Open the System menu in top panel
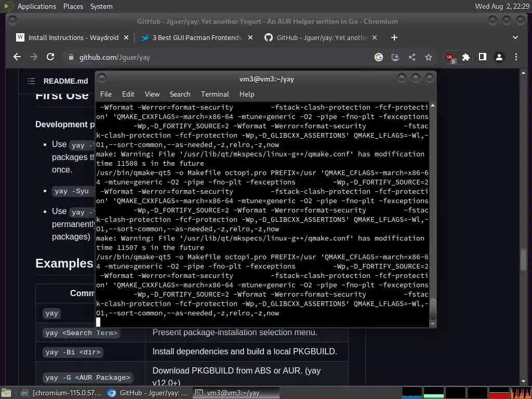532x399 pixels. click(101, 6)
